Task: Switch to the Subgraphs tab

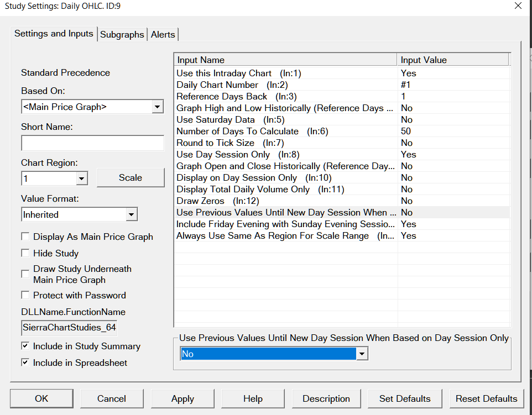Action: (122, 34)
